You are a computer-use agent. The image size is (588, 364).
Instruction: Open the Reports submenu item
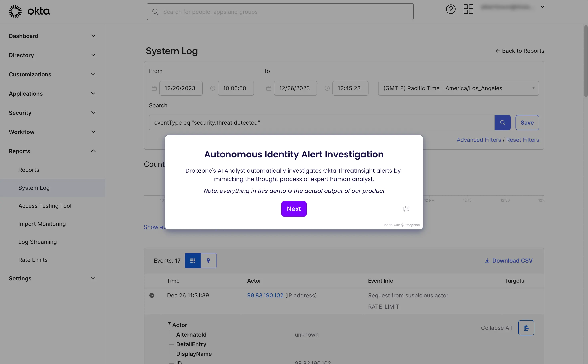pos(29,170)
